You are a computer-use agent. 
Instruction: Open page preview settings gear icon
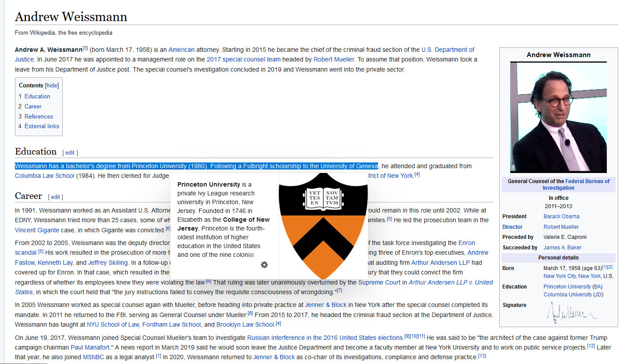pos(264,265)
